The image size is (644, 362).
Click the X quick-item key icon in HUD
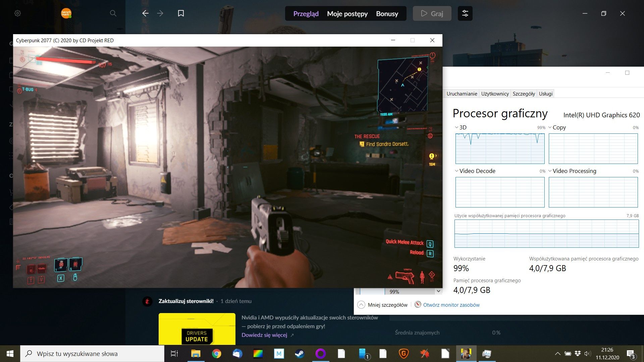click(x=61, y=278)
